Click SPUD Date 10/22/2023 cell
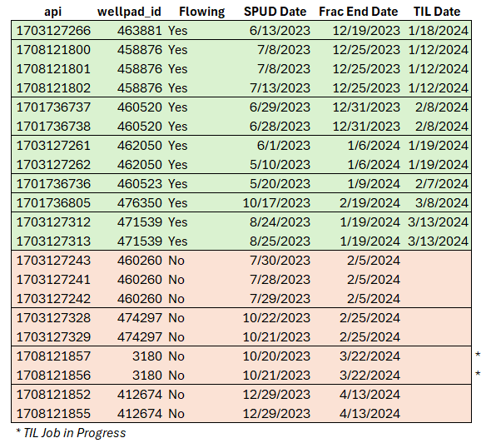491x448 pixels. pyautogui.click(x=276, y=318)
